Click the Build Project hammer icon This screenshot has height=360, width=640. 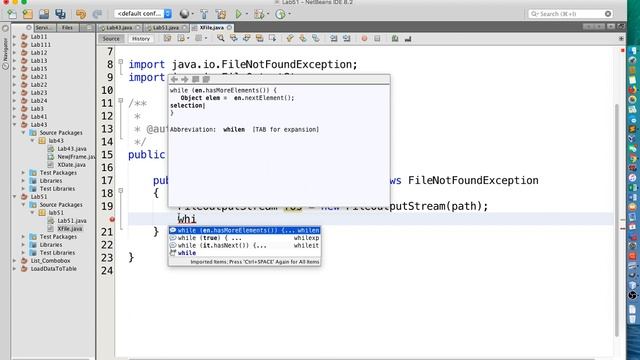coord(204,14)
